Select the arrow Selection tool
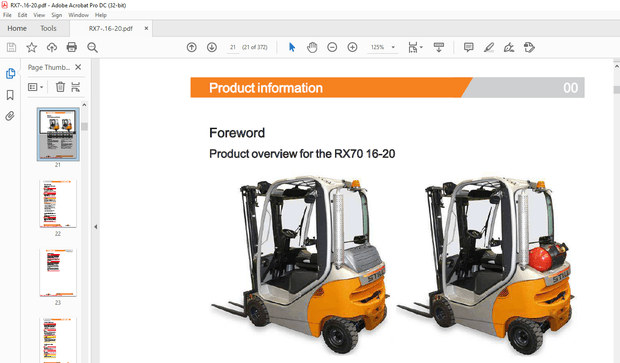Screen dimensions: 620x363 (292, 47)
